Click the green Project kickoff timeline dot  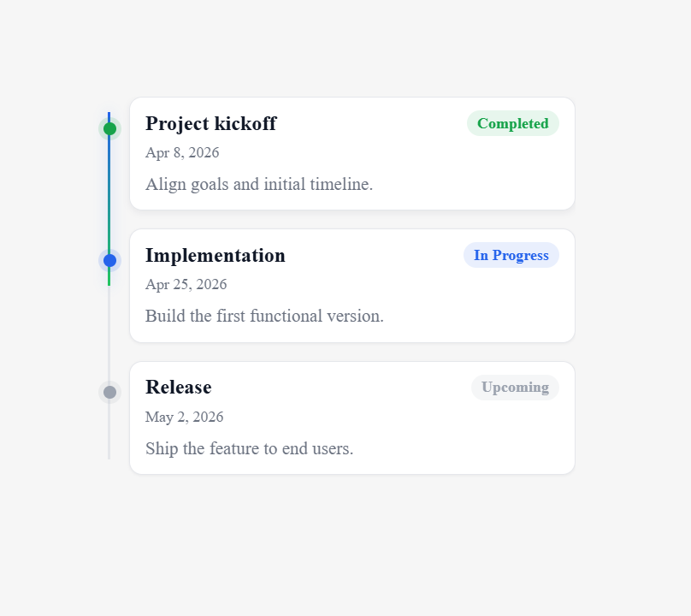coord(109,128)
